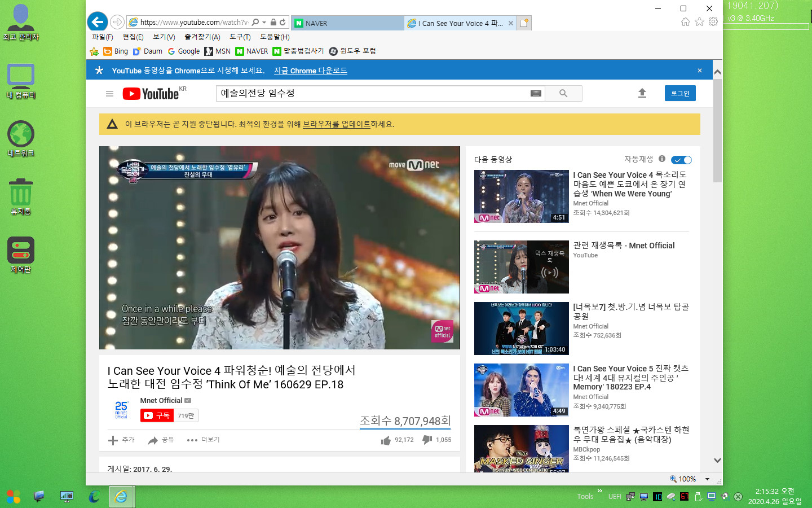Click the 지금 Chrome 다운로드 link
812x508 pixels.
tap(311, 71)
